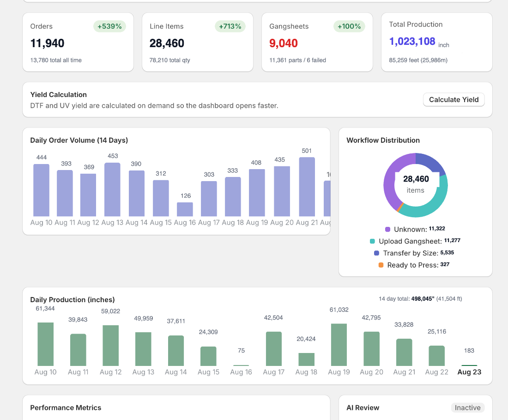Image resolution: width=508 pixels, height=420 pixels.
Task: Click the donut chart center 28,460 items
Action: (416, 184)
